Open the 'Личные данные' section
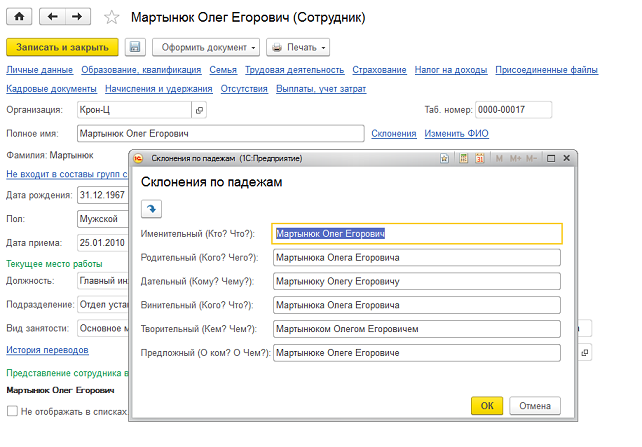The image size is (642, 447). coord(39,70)
